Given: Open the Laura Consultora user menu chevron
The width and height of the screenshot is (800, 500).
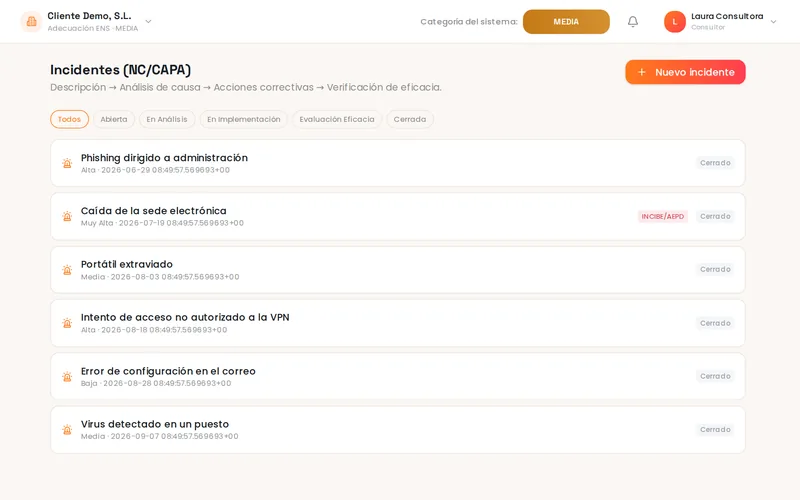Looking at the screenshot, I should (773, 21).
